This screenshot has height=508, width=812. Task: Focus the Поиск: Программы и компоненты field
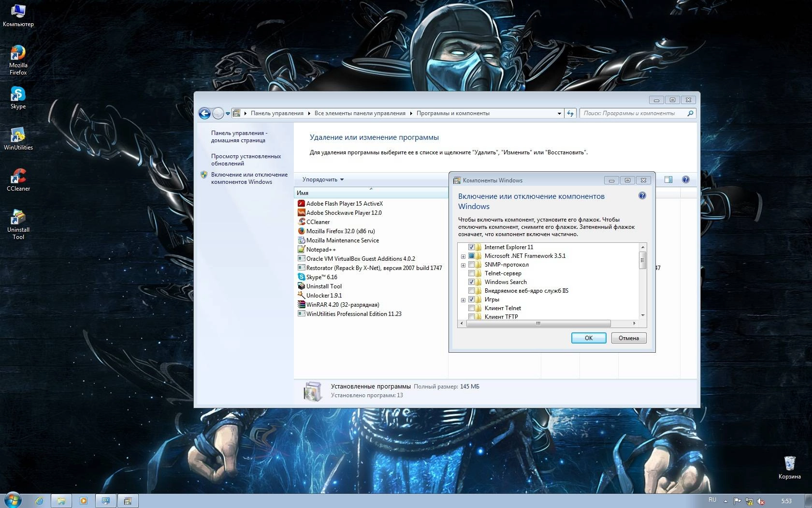633,113
